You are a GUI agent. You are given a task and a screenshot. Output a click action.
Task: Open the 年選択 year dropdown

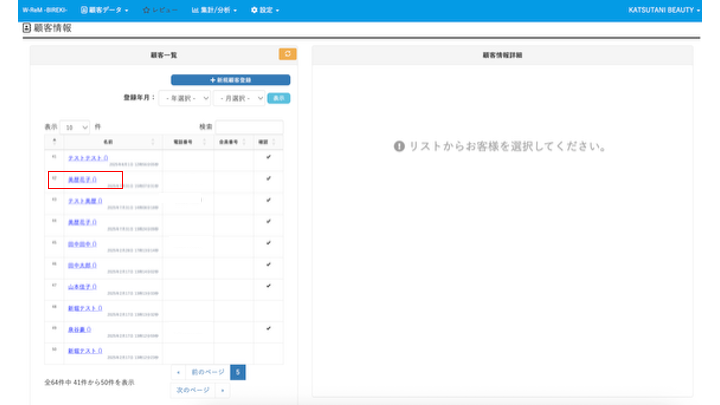click(185, 98)
